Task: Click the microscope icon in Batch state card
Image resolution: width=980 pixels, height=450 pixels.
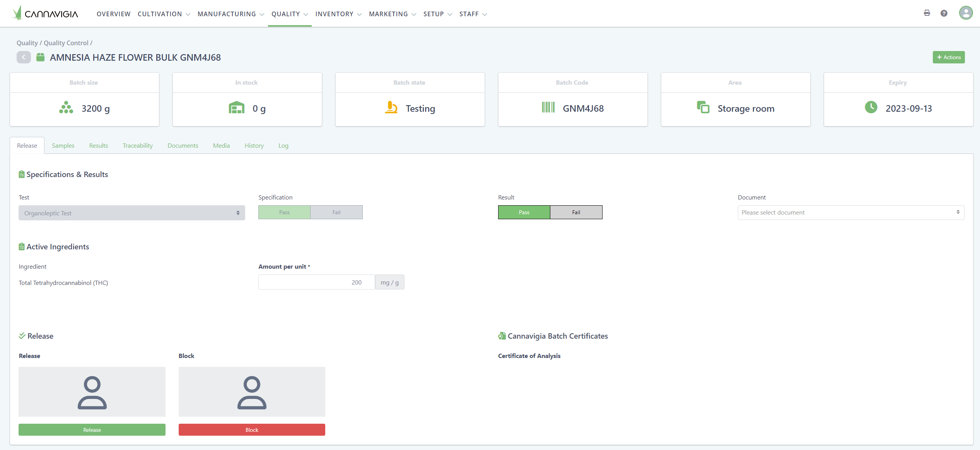Action: tap(391, 107)
